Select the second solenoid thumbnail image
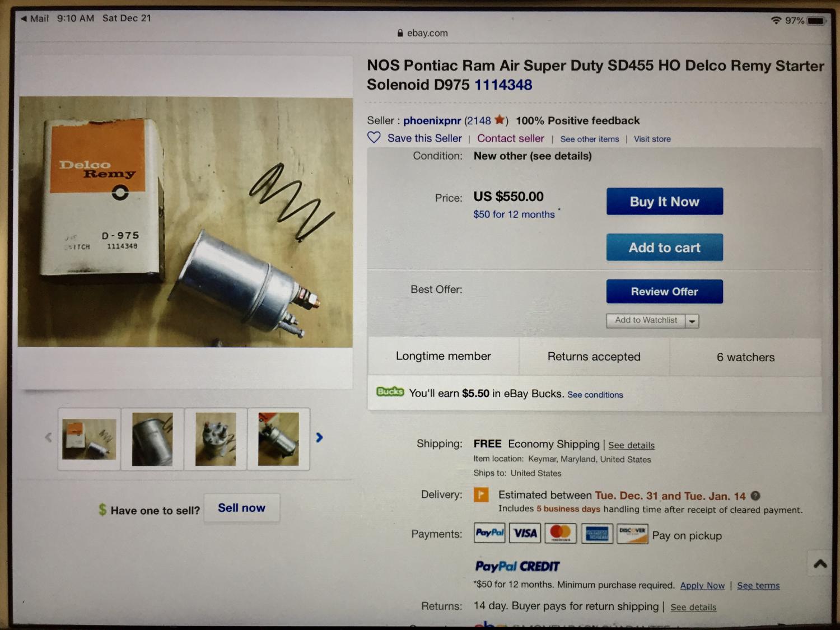 point(152,439)
